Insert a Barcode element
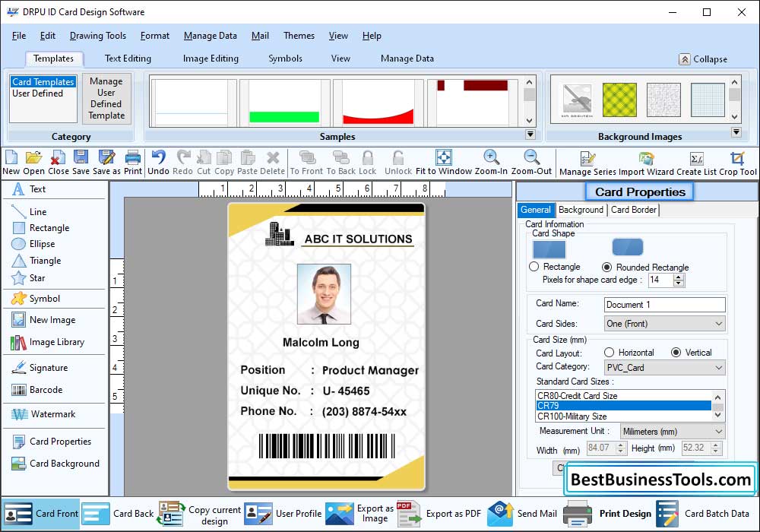760x532 pixels. coord(36,390)
